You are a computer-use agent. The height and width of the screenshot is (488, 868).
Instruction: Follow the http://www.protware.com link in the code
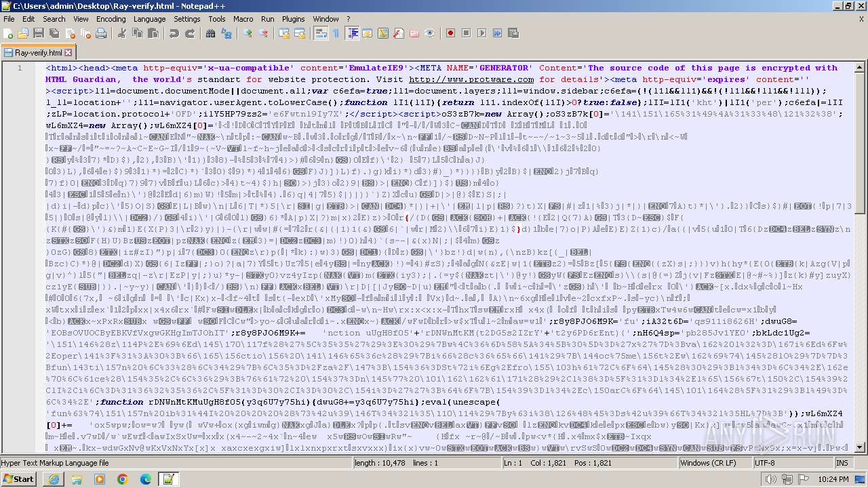[x=471, y=79]
